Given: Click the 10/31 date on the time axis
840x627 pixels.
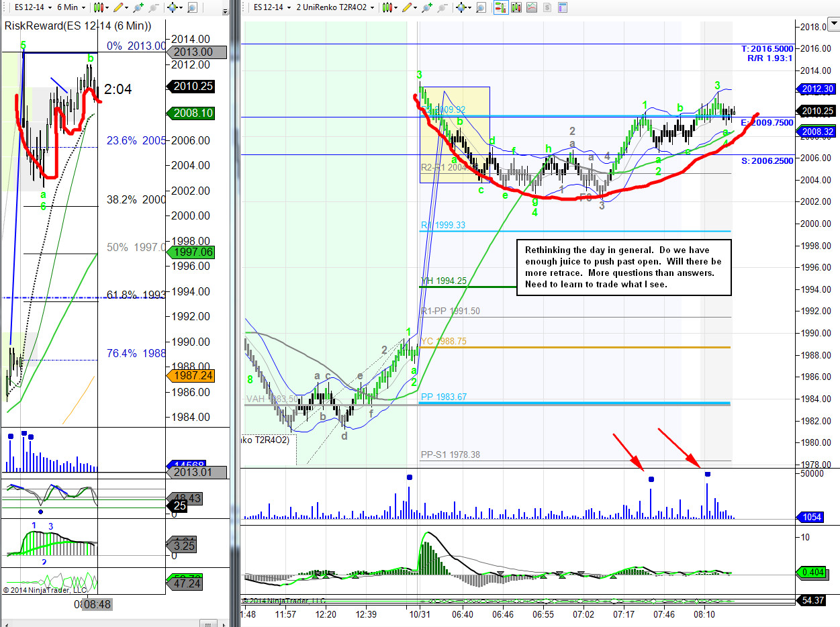Looking at the screenshot, I should (x=420, y=614).
